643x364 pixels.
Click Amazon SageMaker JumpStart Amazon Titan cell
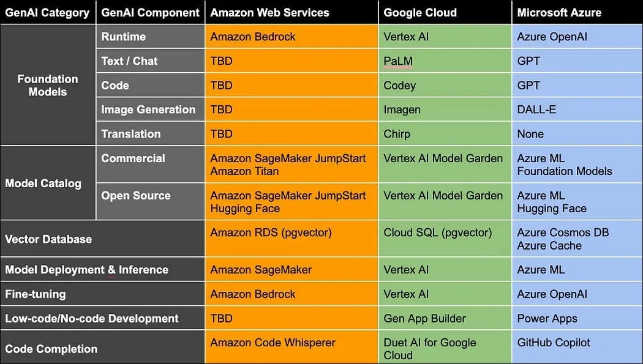(x=291, y=164)
